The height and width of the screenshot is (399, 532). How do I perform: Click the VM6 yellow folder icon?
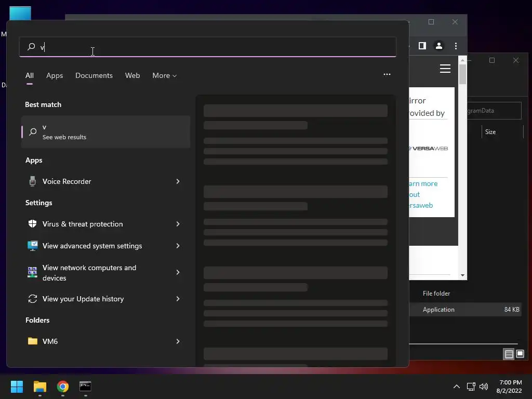point(33,341)
